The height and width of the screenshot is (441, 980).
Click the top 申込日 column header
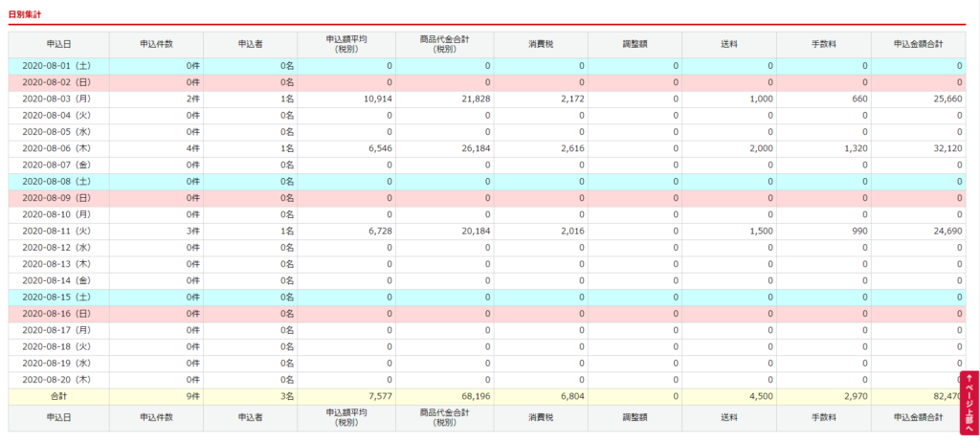[58, 45]
